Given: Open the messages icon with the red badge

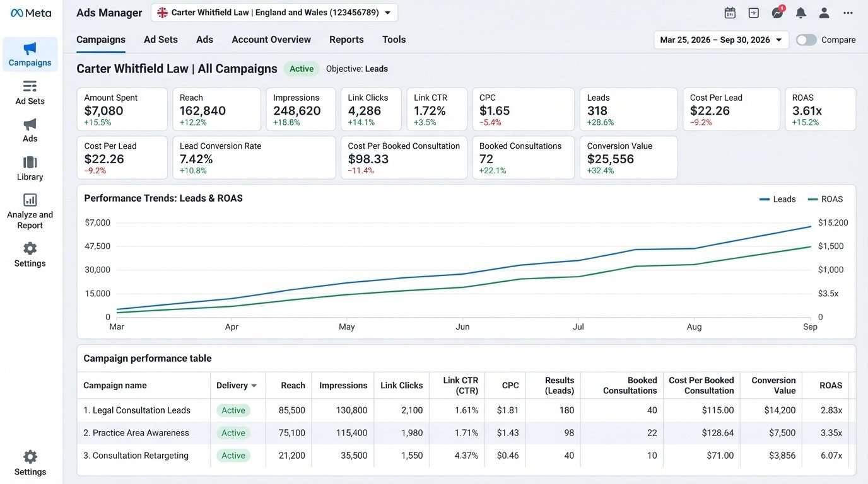Looking at the screenshot, I should (x=778, y=12).
